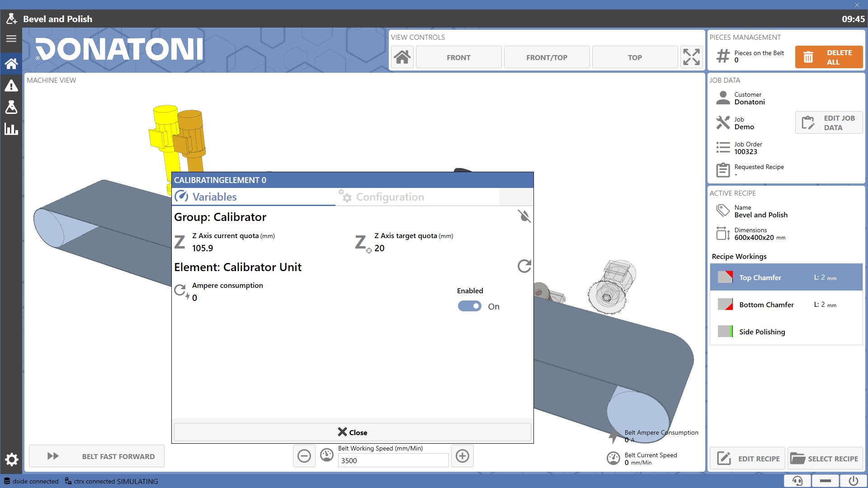Image resolution: width=868 pixels, height=488 pixels.
Task: Increase belt working speed with the plus button
Action: pyautogui.click(x=462, y=456)
